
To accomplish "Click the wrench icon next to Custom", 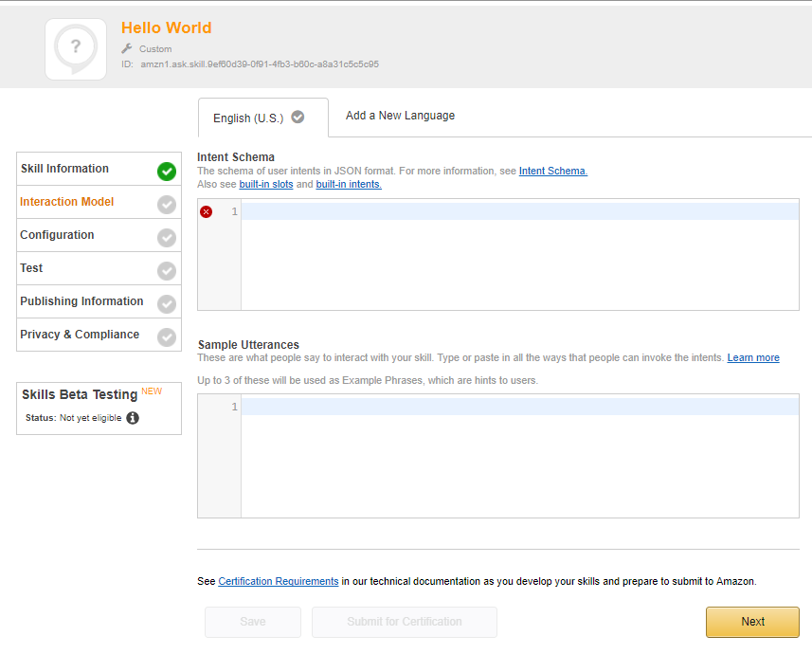I will [x=127, y=48].
